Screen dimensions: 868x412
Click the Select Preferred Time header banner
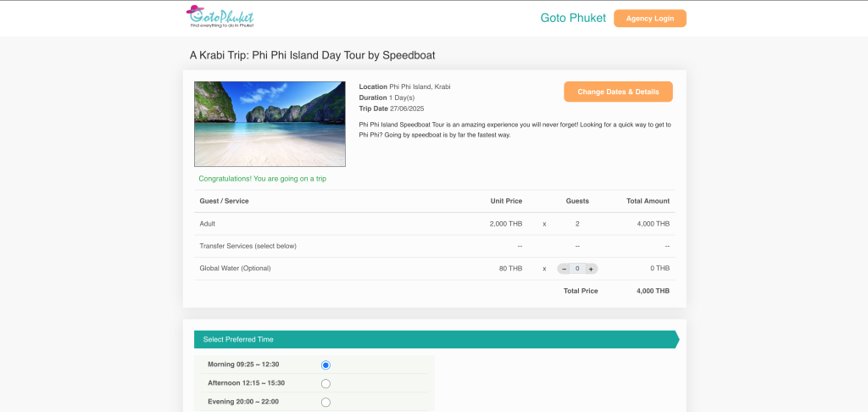pos(435,339)
